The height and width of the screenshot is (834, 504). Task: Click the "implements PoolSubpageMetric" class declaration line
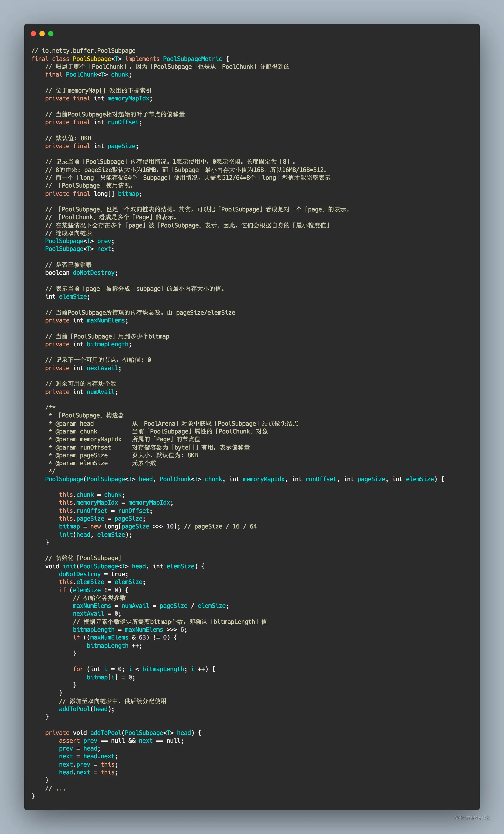[130, 59]
